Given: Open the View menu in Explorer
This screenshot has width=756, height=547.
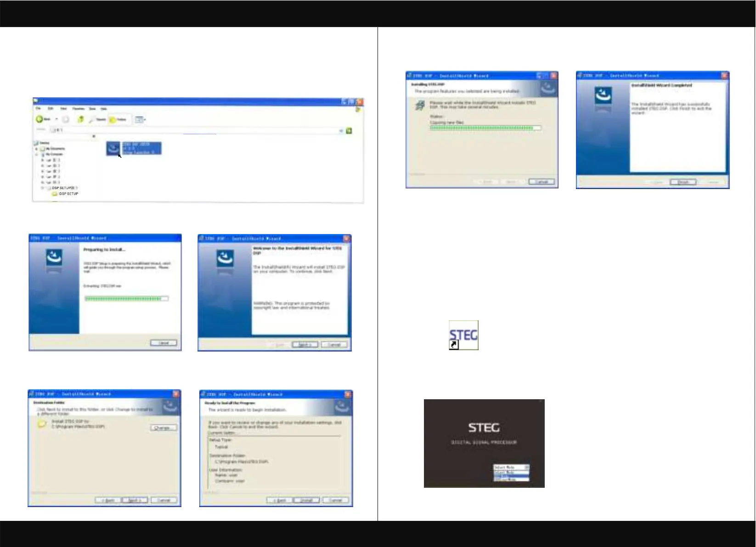Looking at the screenshot, I should pyautogui.click(x=64, y=109).
